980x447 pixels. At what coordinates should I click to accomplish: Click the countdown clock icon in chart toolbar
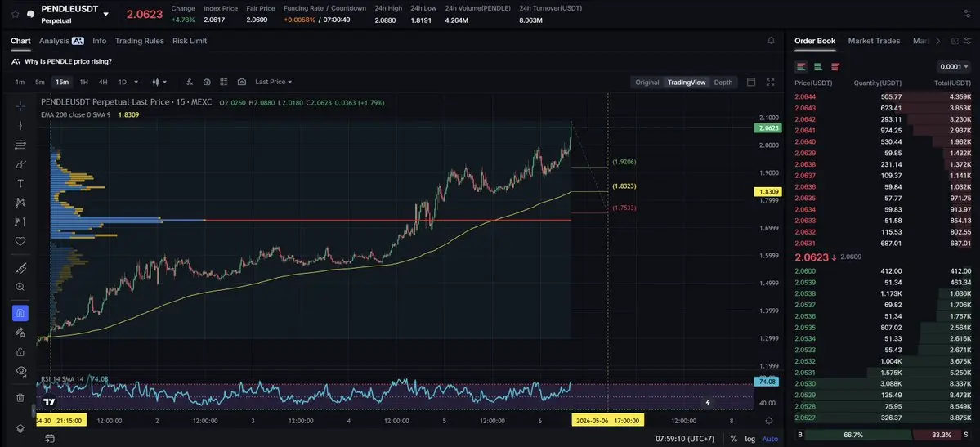pos(206,82)
